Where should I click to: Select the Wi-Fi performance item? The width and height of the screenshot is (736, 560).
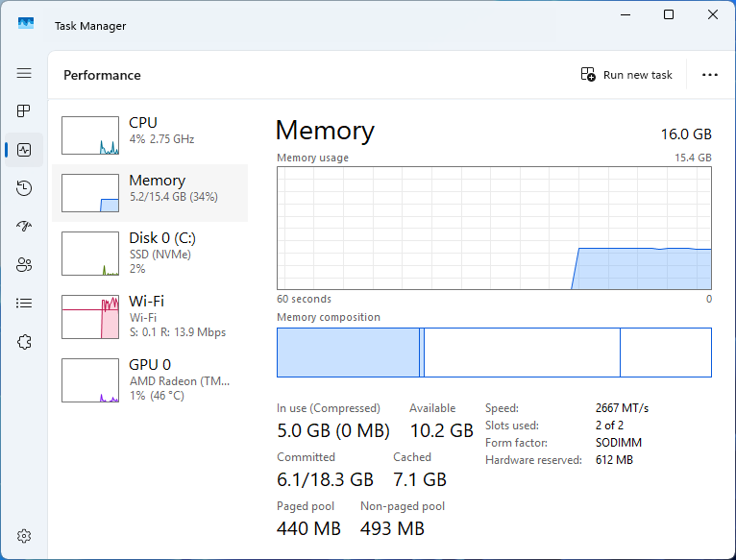[x=149, y=316]
